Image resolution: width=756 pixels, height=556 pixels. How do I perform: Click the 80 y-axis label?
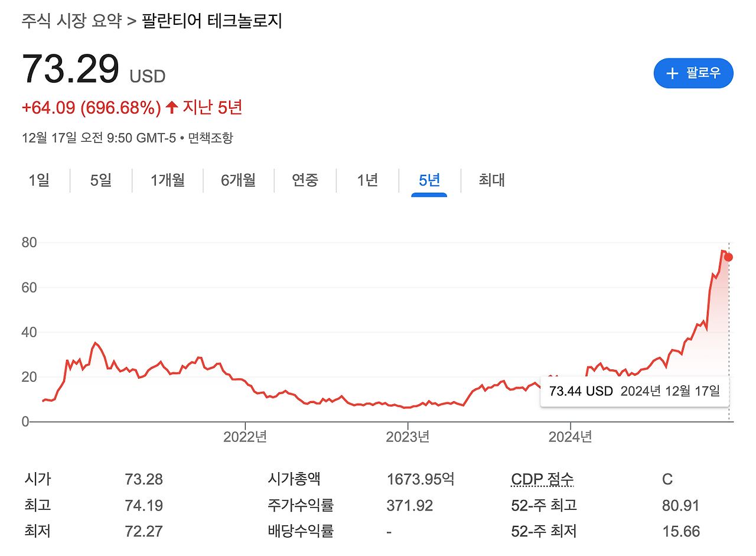(30, 242)
